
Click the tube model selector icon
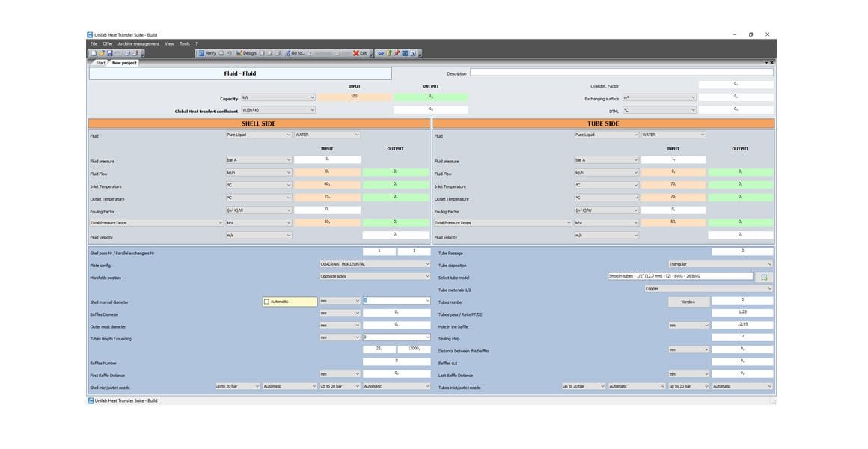pos(764,277)
